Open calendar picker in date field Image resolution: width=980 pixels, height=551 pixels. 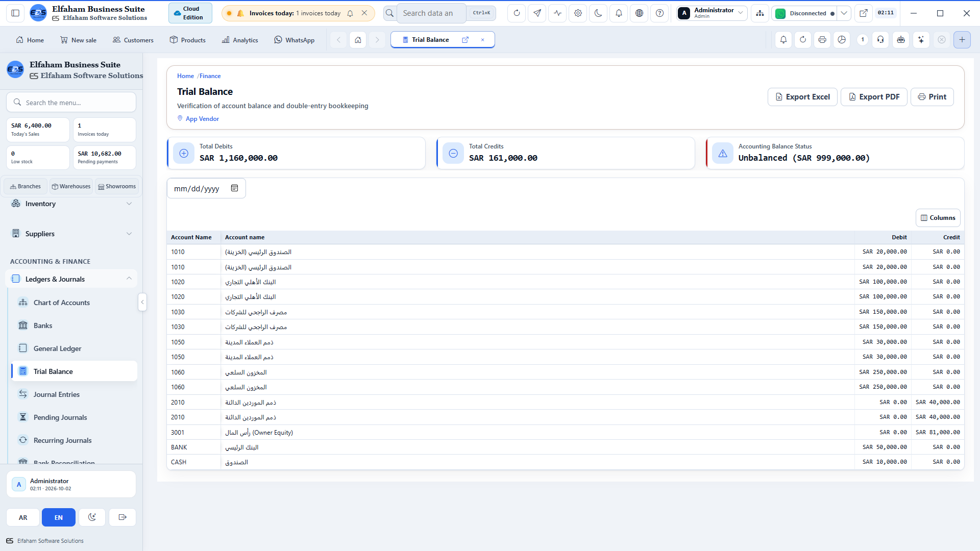(x=234, y=188)
